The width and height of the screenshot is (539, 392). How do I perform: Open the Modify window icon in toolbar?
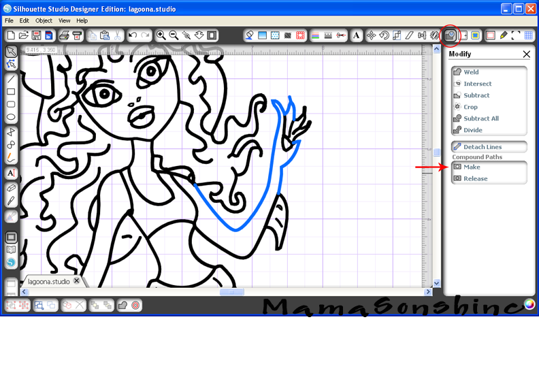tap(450, 35)
